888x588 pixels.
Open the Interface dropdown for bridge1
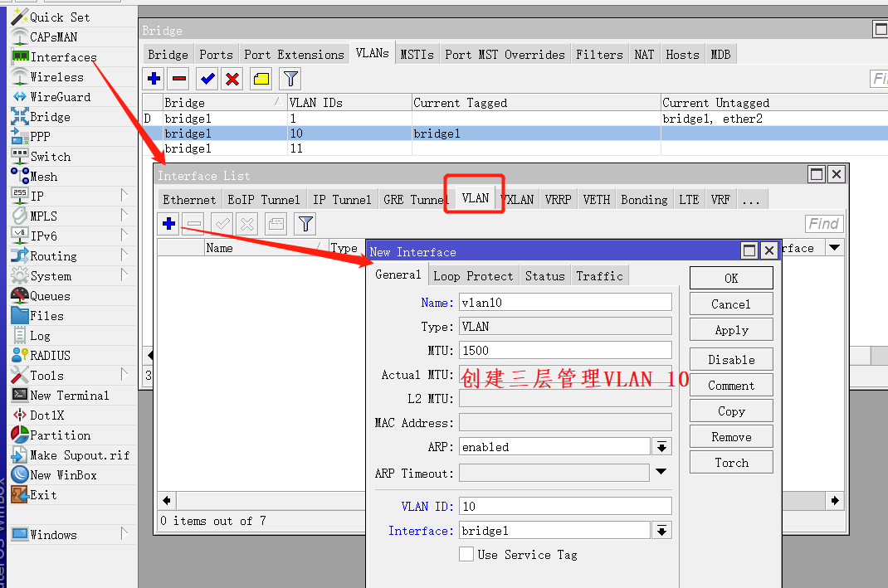pyautogui.click(x=661, y=531)
